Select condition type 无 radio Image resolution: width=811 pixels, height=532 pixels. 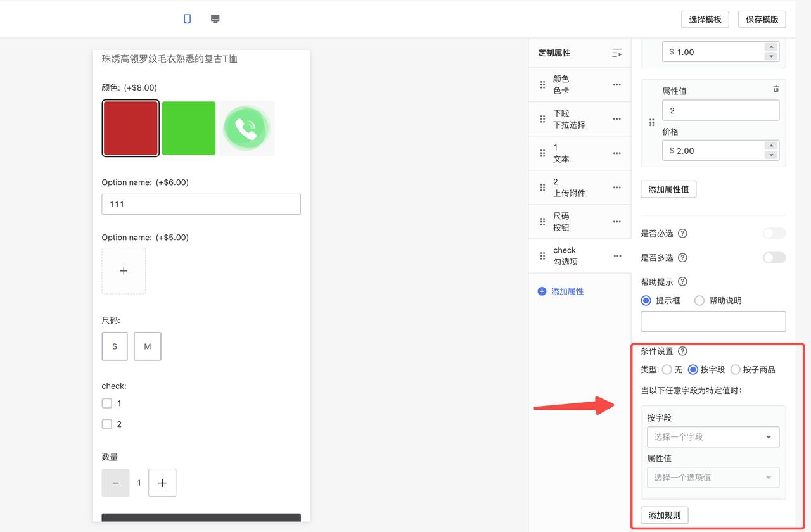[667, 370]
